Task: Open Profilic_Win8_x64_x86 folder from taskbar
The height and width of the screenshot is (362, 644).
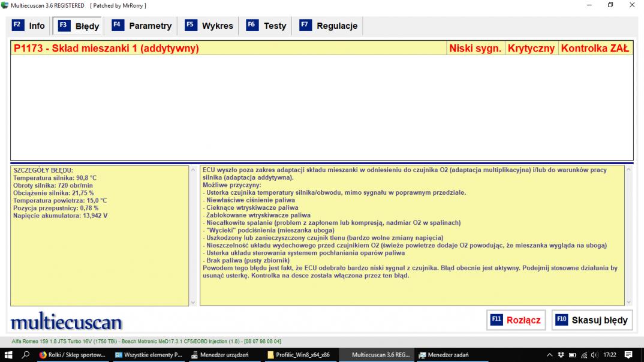Action: click(x=299, y=355)
